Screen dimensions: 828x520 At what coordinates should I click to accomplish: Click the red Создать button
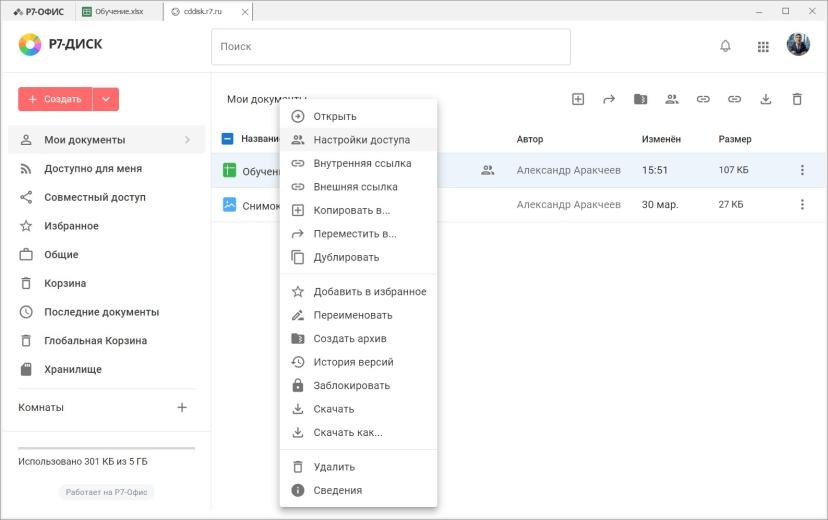55,99
